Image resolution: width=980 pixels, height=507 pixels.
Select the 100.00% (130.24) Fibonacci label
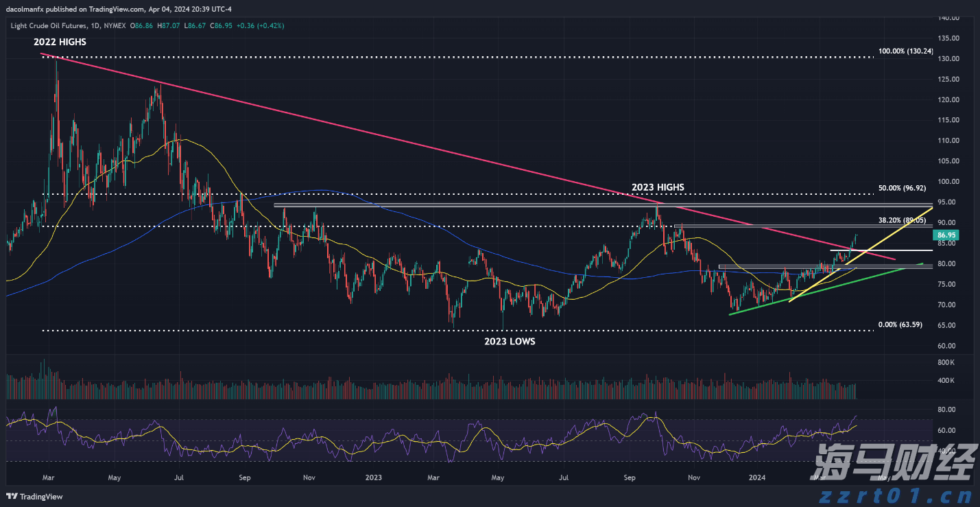[x=905, y=51]
